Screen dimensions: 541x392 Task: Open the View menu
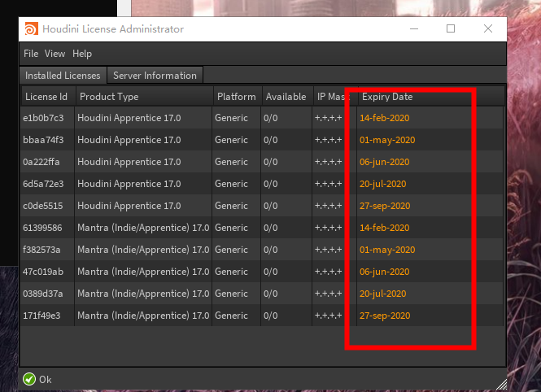coord(55,54)
